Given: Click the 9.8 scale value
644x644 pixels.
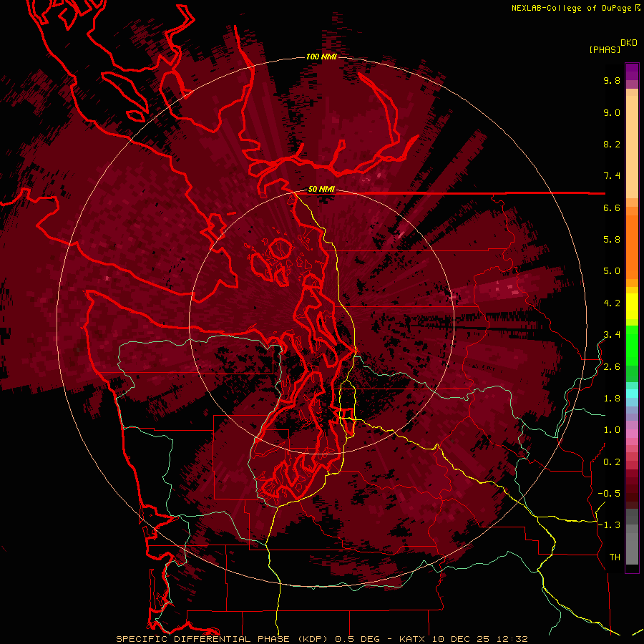Looking at the screenshot, I should click(x=612, y=80).
